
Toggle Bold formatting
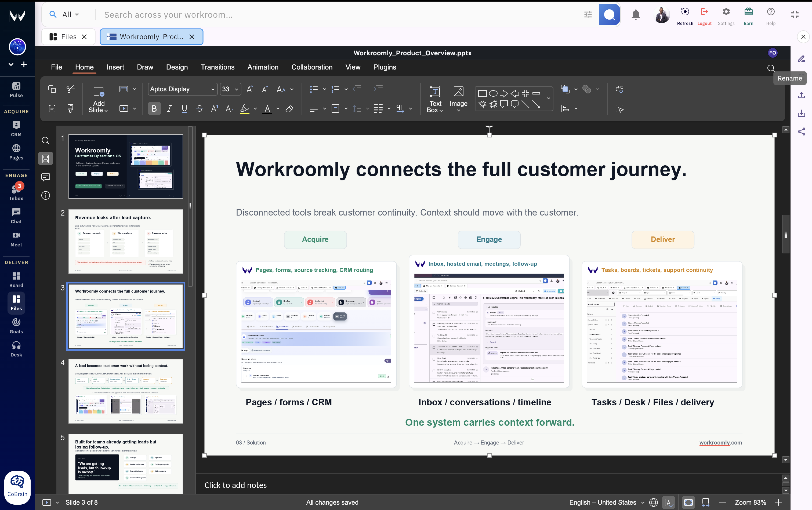[154, 108]
